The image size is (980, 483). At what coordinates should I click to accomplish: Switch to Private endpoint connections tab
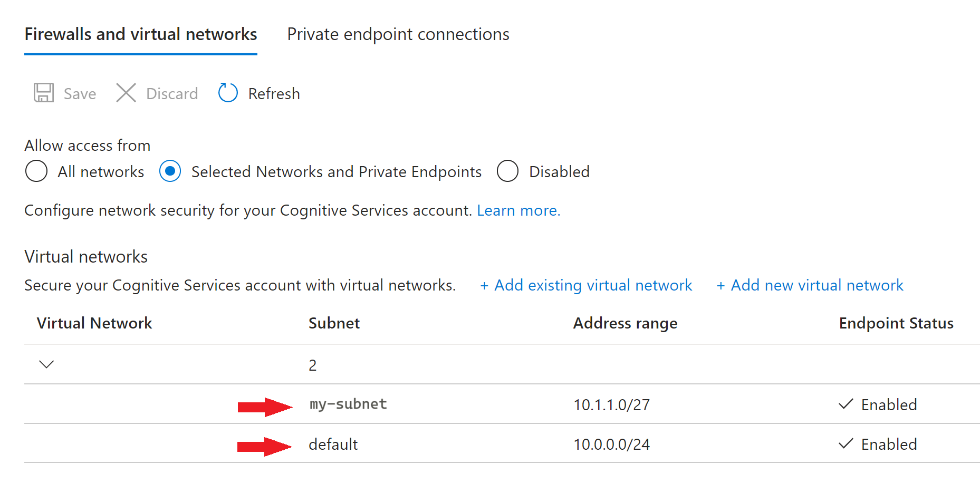(x=398, y=34)
